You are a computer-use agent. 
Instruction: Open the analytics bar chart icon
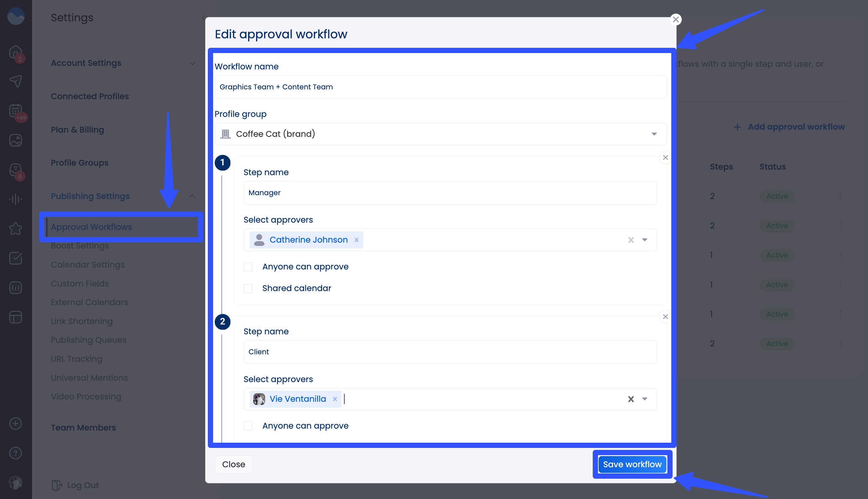16,287
